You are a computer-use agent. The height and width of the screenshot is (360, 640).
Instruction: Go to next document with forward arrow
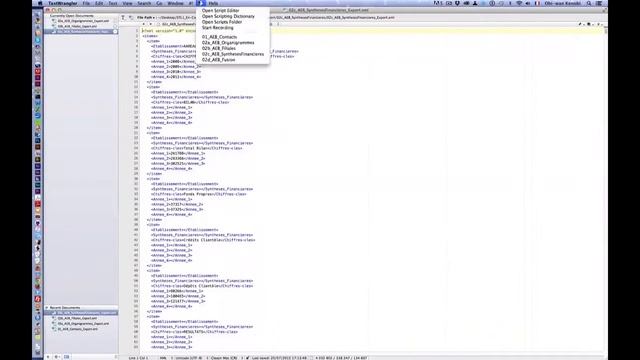click(x=151, y=24)
